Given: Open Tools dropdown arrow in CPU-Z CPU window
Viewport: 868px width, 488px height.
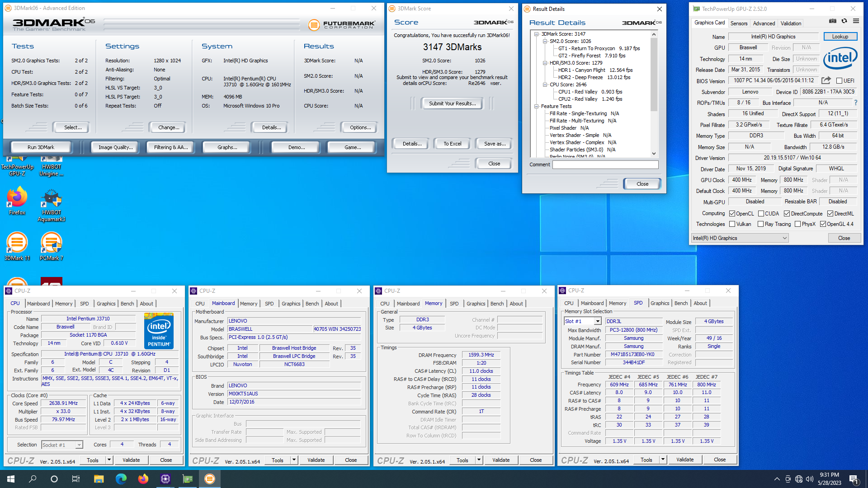Looking at the screenshot, I should click(x=109, y=460).
